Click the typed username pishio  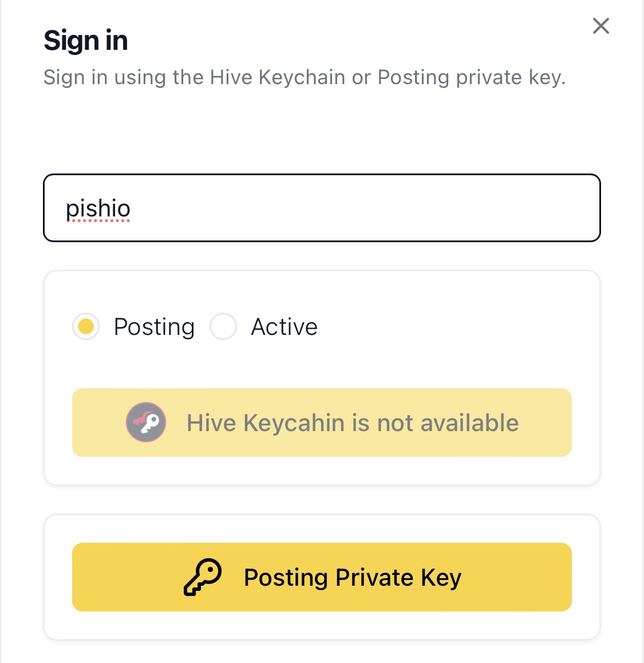pos(98,208)
